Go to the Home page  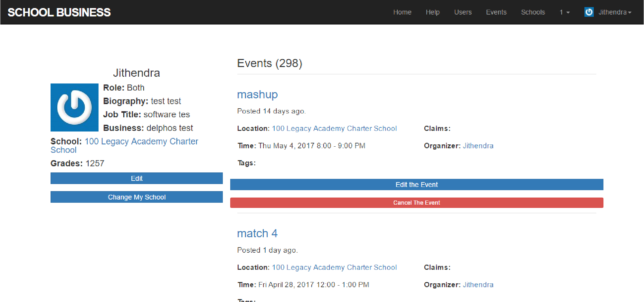pyautogui.click(x=402, y=12)
